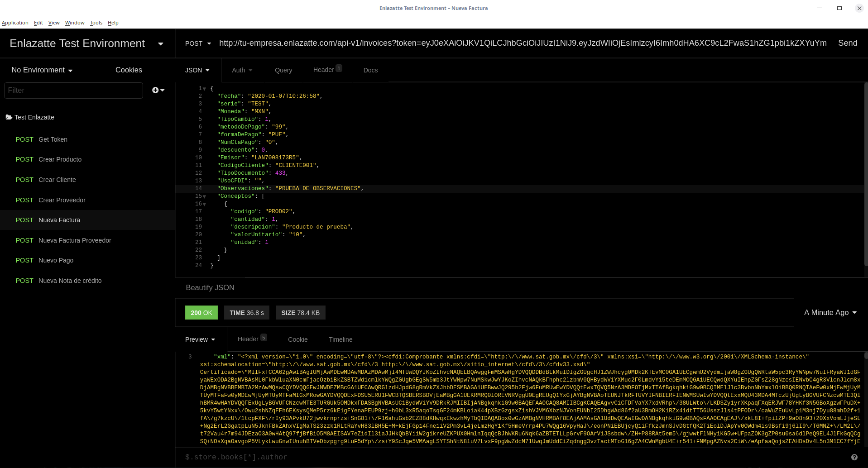The height and width of the screenshot is (468, 868).
Task: Click the JSONPath response filter field
Action: [290, 457]
